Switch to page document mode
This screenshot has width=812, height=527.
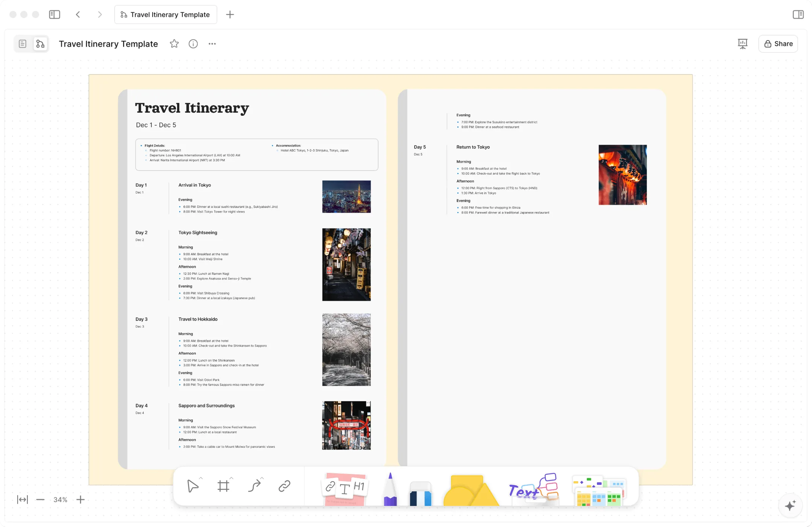pyautogui.click(x=23, y=44)
